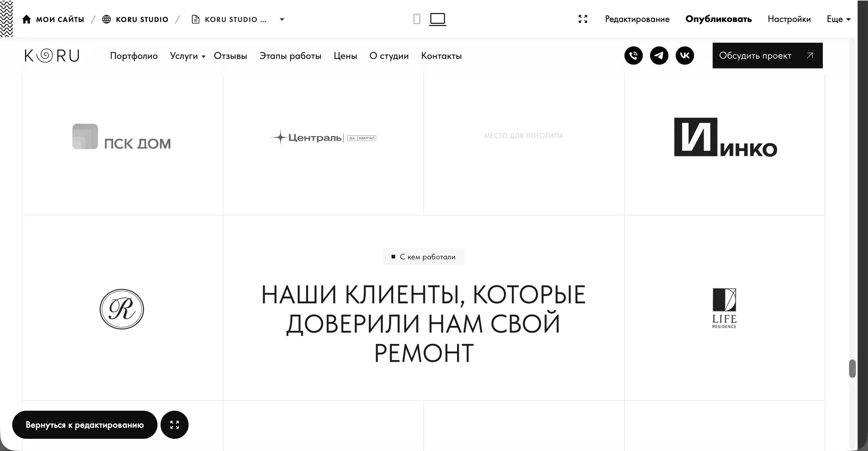Switch to mobile phone preview
This screenshot has height=451, width=868.
pos(417,19)
